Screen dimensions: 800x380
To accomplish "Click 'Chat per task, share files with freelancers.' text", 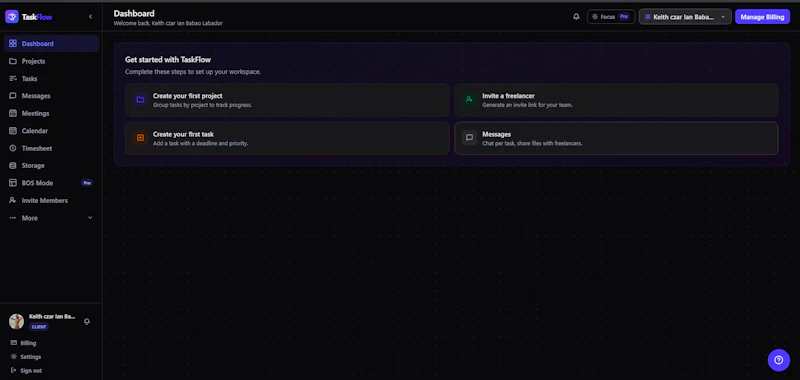I will 532,143.
